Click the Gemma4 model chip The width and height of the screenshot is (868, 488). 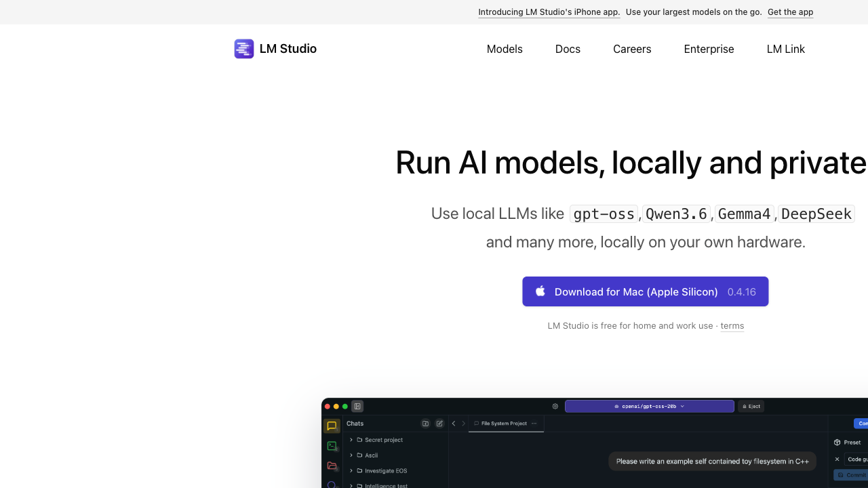[745, 214]
